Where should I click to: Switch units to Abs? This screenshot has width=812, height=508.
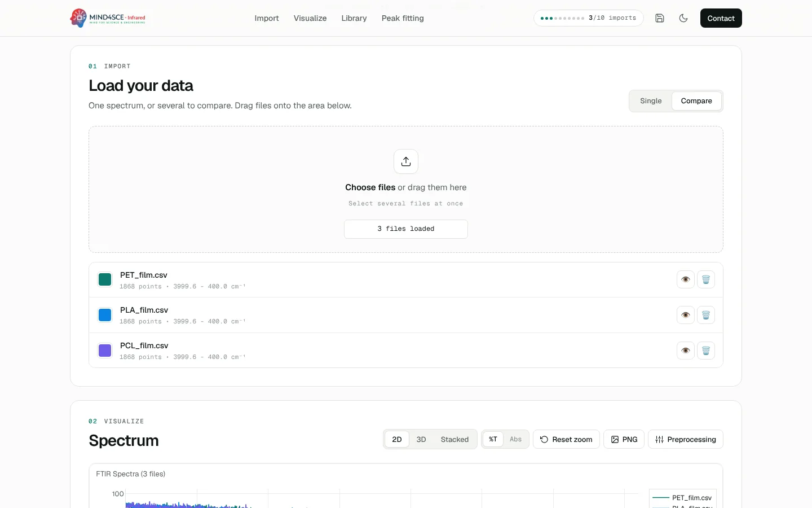click(515, 439)
